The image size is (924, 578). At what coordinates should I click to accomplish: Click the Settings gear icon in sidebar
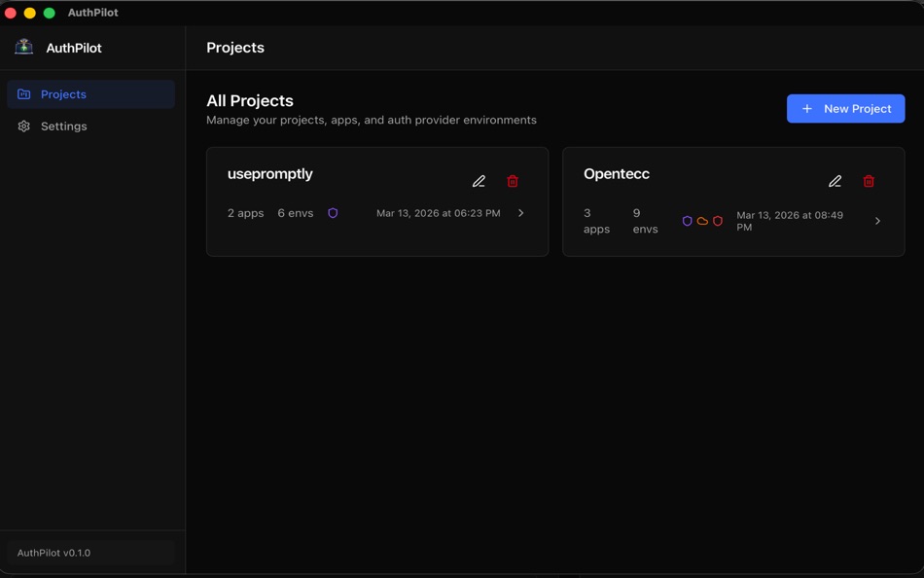click(x=23, y=126)
